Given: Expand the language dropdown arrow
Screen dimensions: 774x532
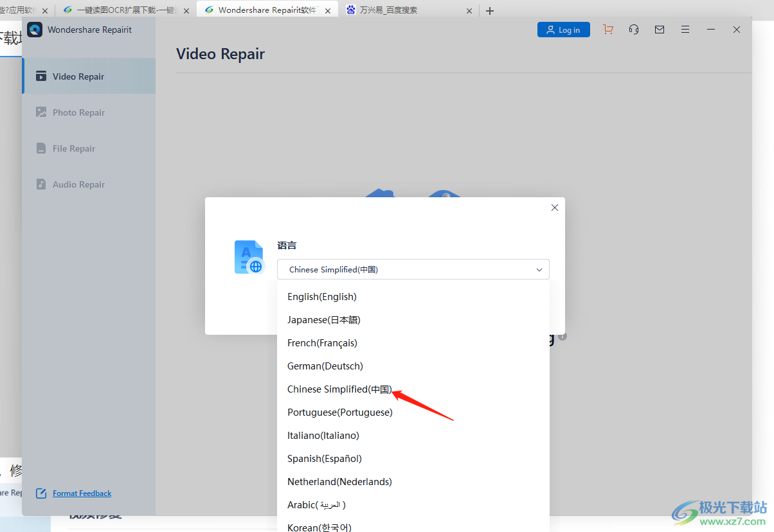Looking at the screenshot, I should pos(539,270).
